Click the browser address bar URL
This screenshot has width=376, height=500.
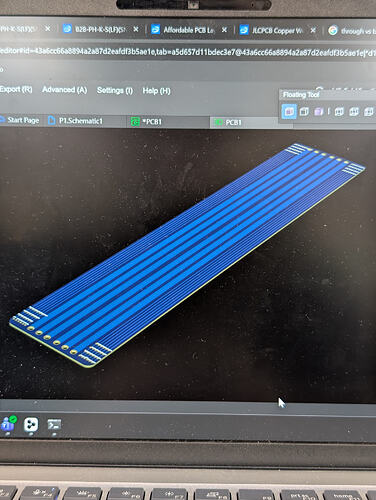pos(188,52)
